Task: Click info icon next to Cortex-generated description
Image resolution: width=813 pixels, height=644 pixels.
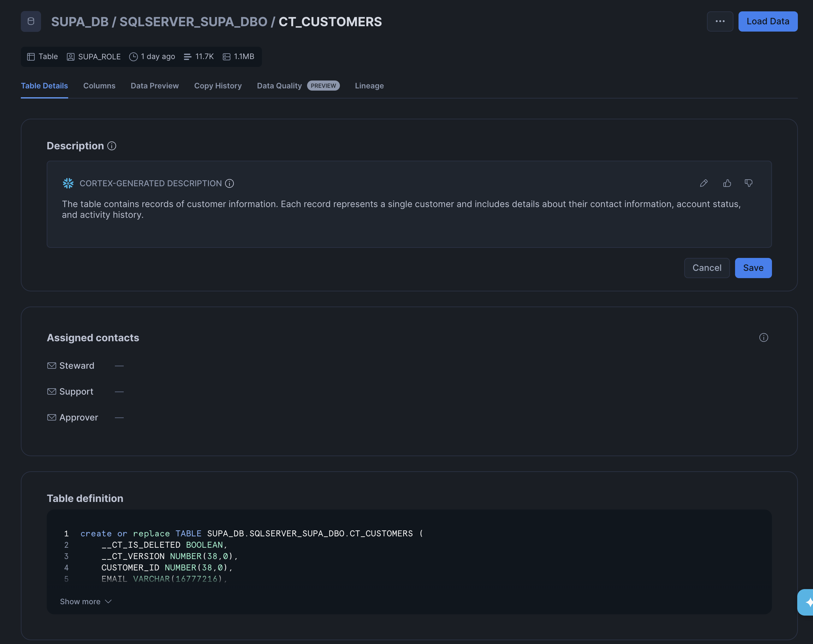Action: coord(229,184)
